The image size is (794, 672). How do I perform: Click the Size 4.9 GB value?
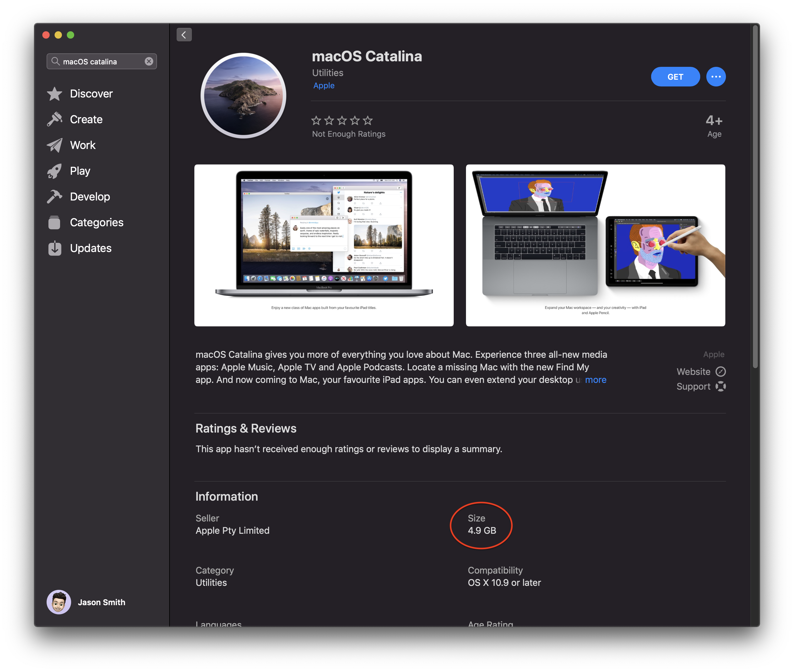coord(482,530)
